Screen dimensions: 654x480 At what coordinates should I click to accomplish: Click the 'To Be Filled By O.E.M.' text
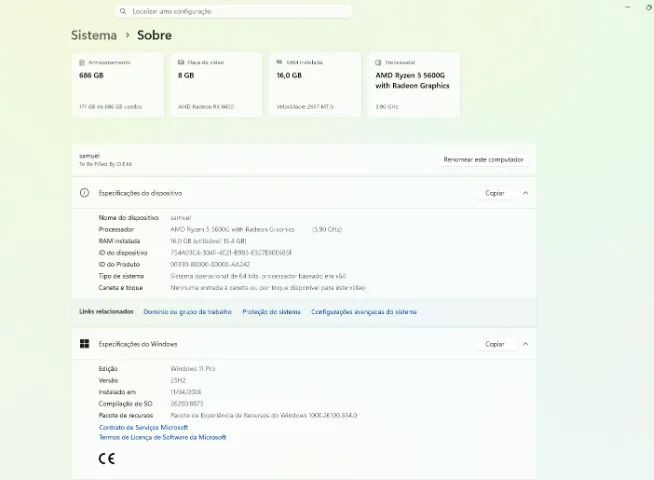click(x=106, y=164)
